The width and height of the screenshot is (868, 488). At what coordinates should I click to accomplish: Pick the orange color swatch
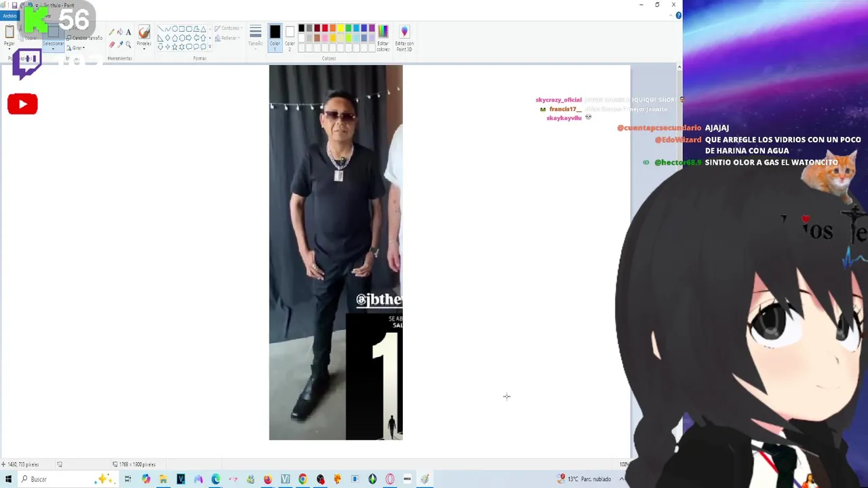pyautogui.click(x=333, y=28)
